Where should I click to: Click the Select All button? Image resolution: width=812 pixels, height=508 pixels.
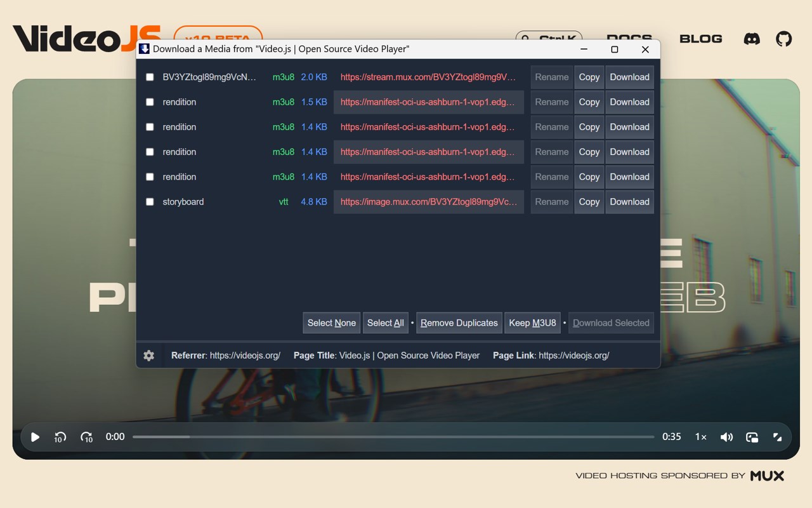(386, 323)
